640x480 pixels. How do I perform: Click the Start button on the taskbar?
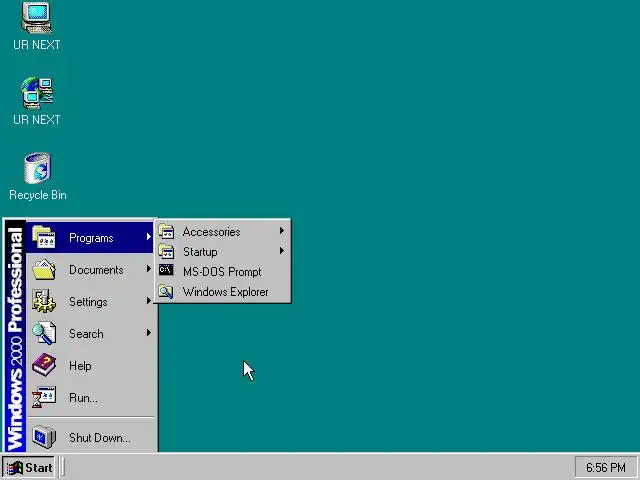point(29,467)
